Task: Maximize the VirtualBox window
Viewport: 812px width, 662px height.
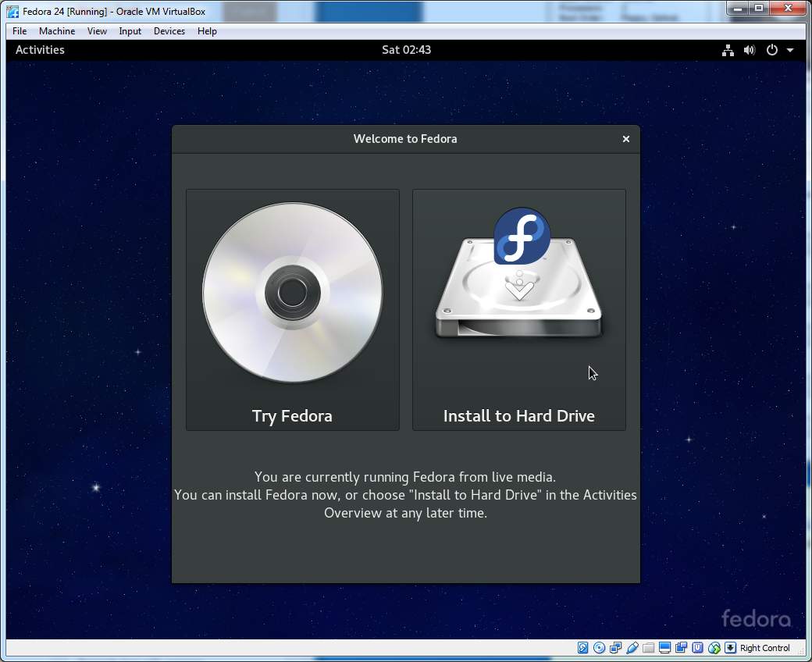Action: point(759,9)
